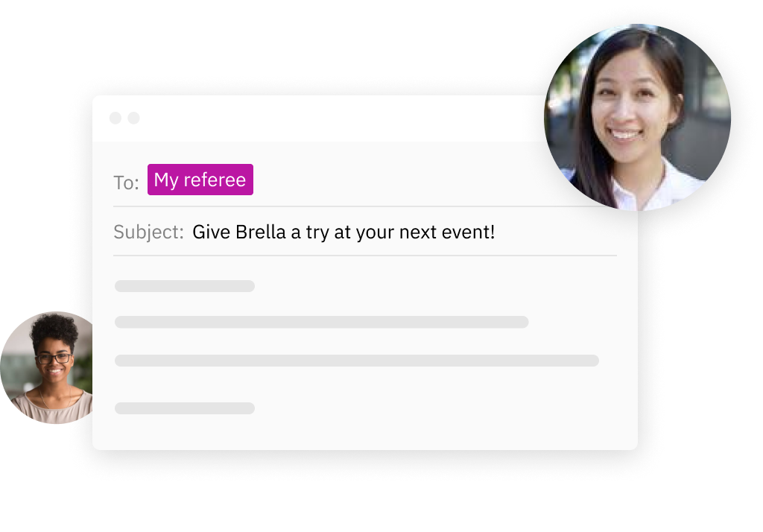The width and height of the screenshot is (763, 532).
Task: Click the longest gray placeholder body line
Action: click(357, 361)
